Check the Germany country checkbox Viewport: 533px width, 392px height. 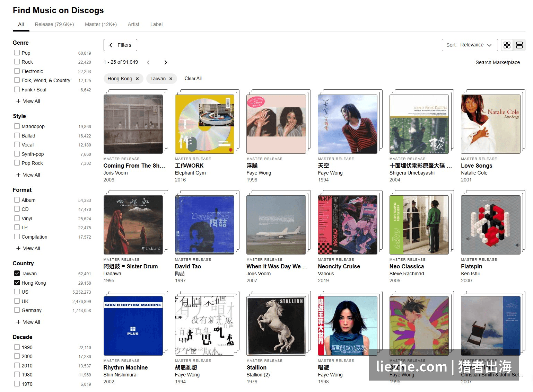point(17,310)
